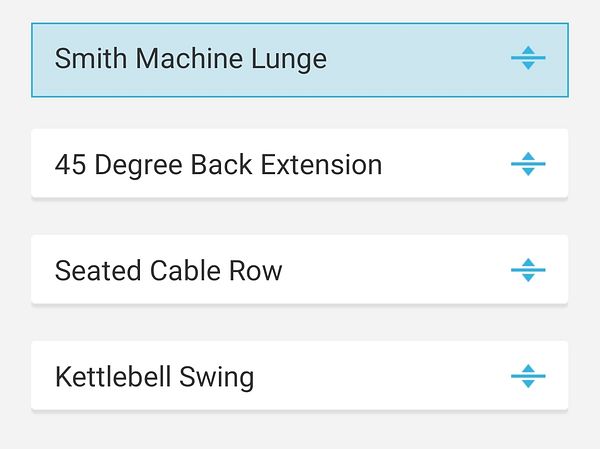The image size is (600, 449).
Task: Open the 45 Degree Back Extension card
Action: (300, 164)
